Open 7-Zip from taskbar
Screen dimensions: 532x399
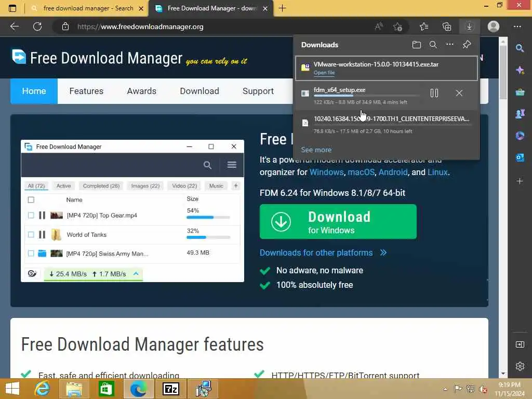click(170, 389)
